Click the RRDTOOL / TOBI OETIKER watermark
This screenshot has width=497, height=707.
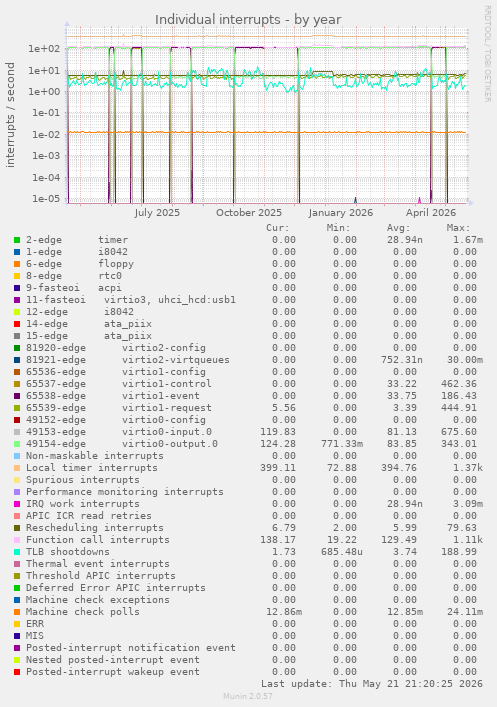coord(488,54)
